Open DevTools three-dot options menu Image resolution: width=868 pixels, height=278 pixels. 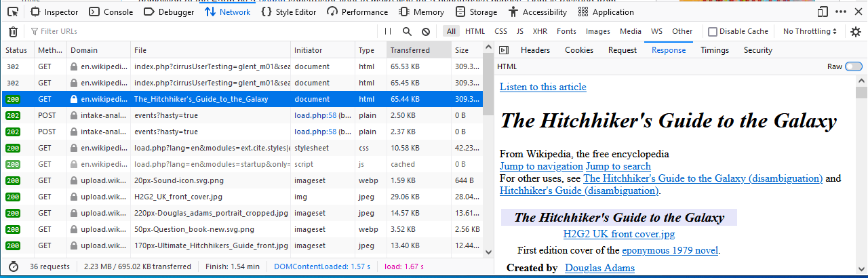tap(840, 12)
